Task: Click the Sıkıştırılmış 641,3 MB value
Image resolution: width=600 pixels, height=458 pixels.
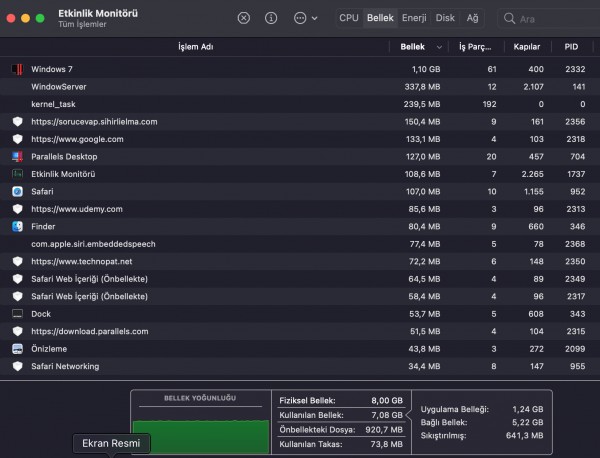Action: pos(524,435)
